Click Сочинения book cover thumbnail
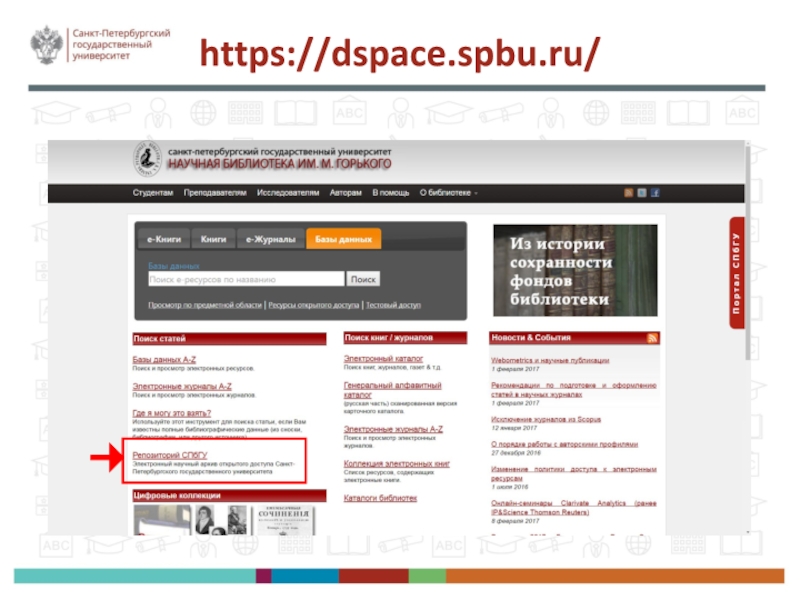 (284, 520)
